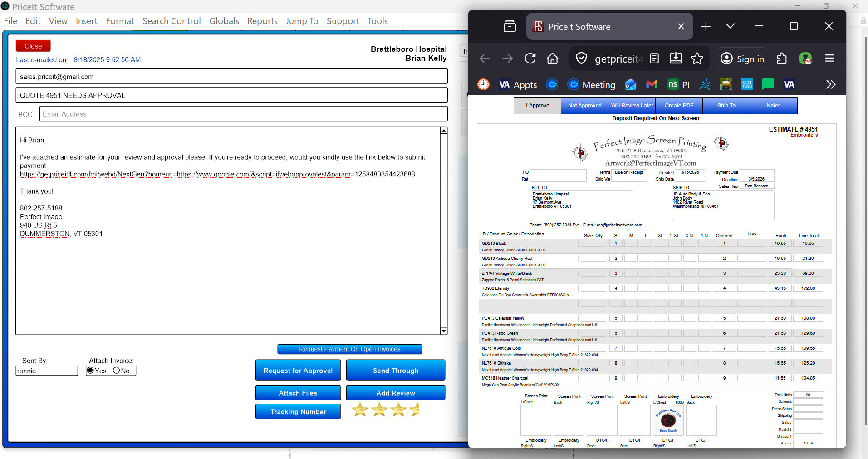Click Will Review Later button
This screenshot has width=868, height=459.
pos(632,106)
